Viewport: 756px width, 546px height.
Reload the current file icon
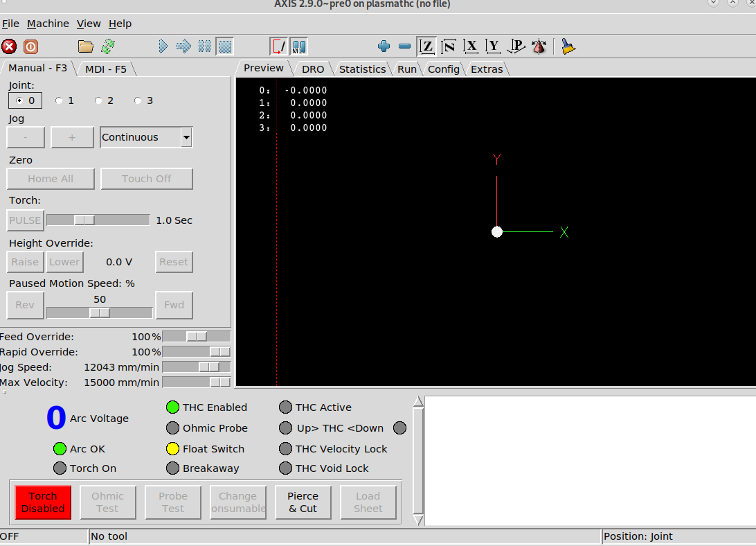tap(108, 47)
